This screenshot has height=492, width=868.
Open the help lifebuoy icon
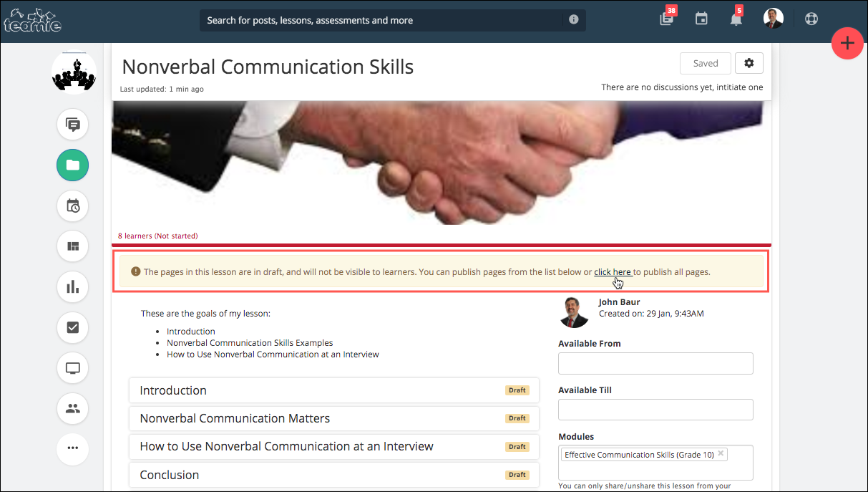click(811, 19)
